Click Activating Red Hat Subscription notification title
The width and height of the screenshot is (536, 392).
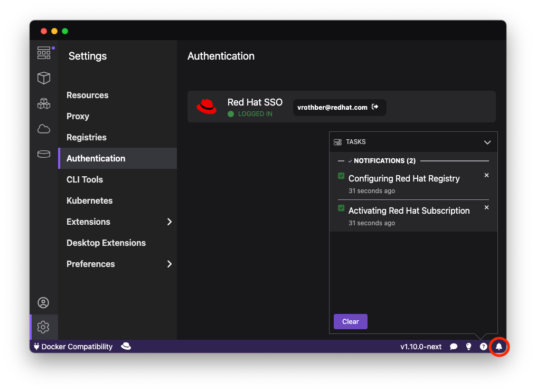pos(409,211)
